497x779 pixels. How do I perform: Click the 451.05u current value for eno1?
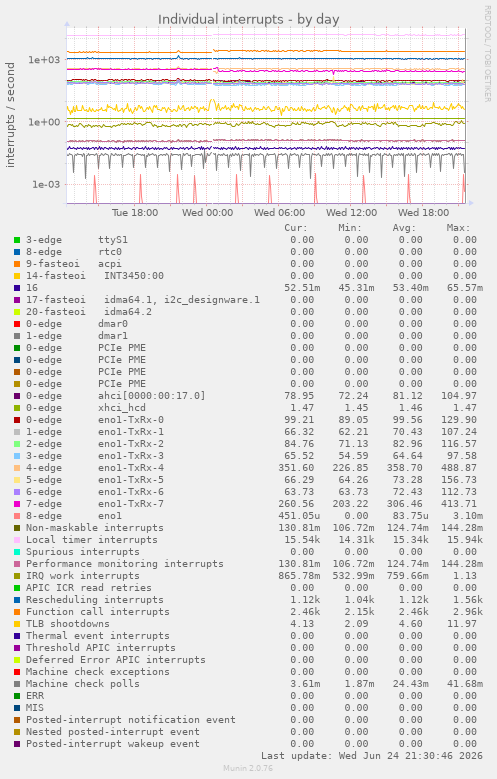pyautogui.click(x=299, y=516)
